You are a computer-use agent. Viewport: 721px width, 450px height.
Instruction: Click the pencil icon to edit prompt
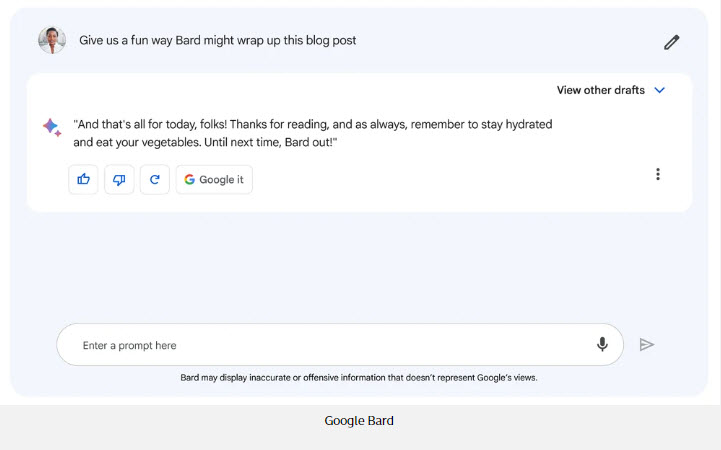[x=671, y=42]
